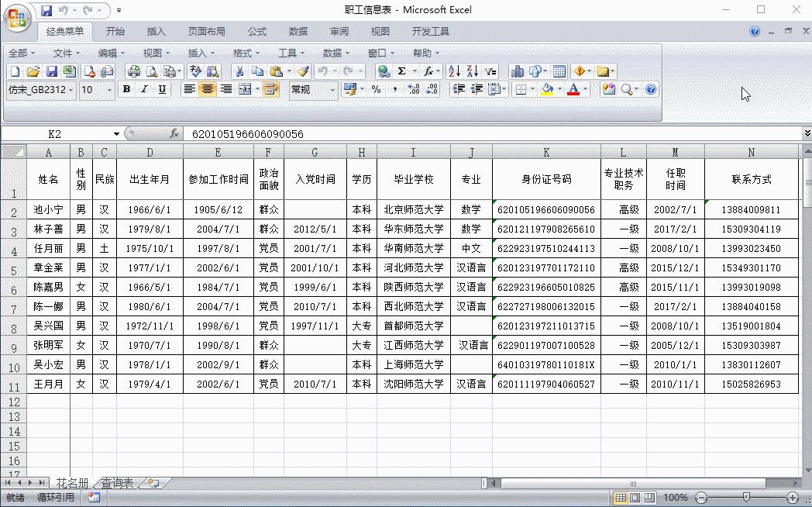Toggle bold formatting
Screen dimensions: 812x507
(126, 90)
